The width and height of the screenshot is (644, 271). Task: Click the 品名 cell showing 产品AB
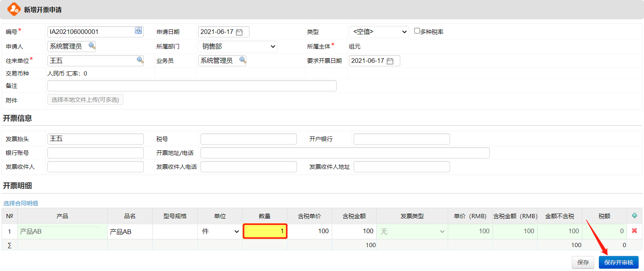(x=130, y=231)
